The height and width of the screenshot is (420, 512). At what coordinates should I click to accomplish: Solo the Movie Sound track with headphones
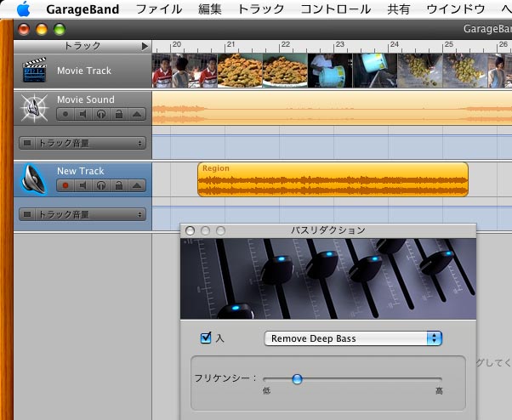(101, 114)
